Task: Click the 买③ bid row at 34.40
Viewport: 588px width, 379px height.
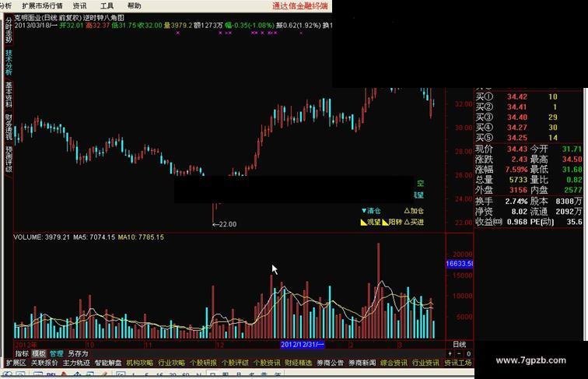Action: (516, 118)
